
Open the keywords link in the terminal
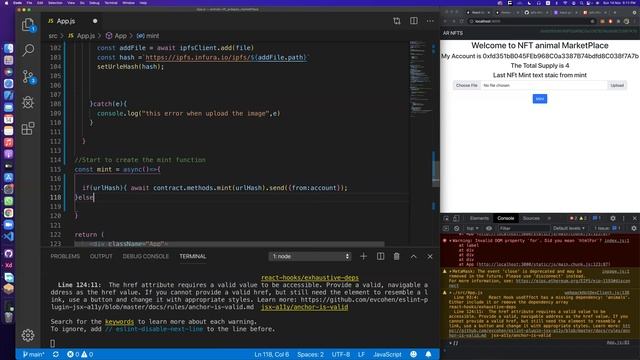pos(119,322)
